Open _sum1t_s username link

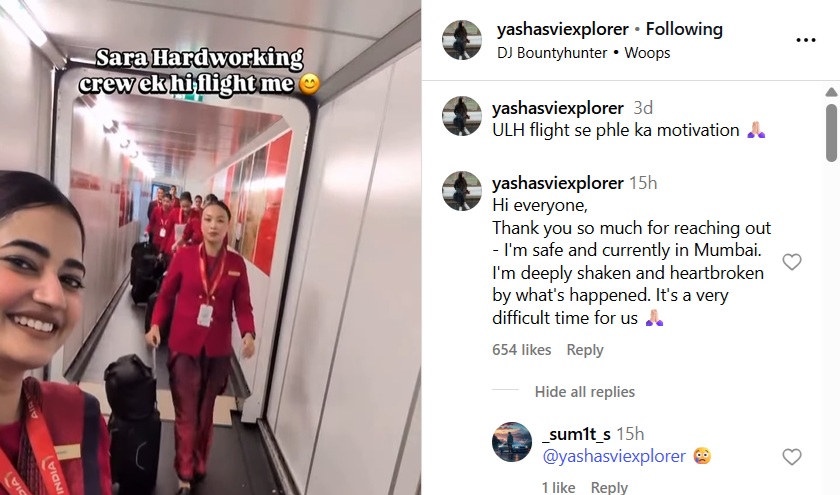tap(576, 434)
